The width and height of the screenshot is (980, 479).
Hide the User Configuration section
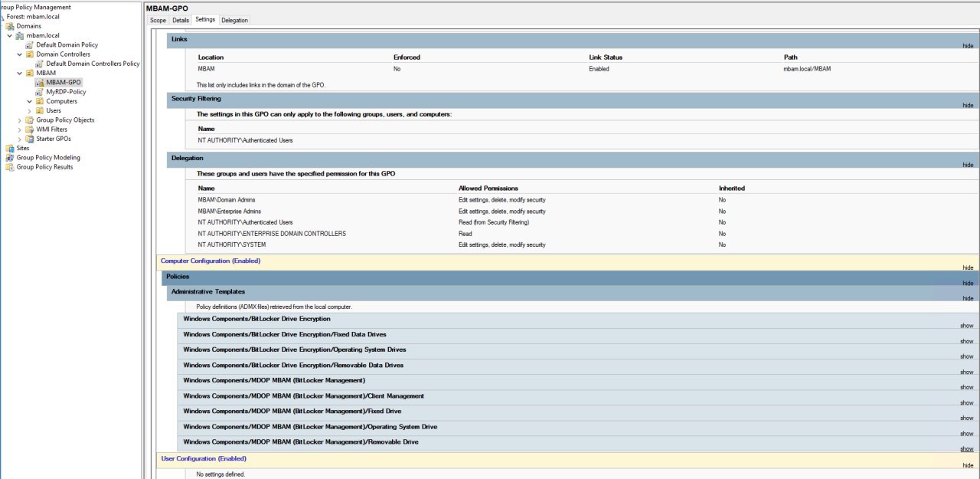point(968,465)
